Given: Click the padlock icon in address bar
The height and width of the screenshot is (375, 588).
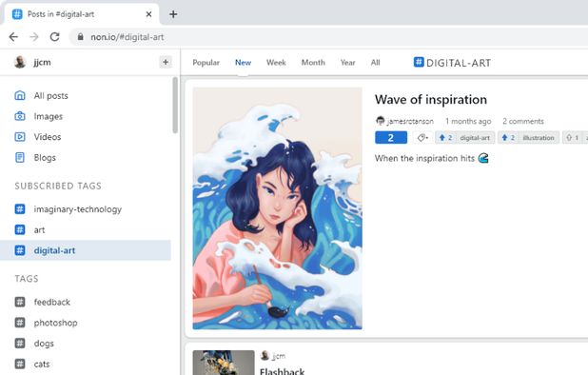Looking at the screenshot, I should [80, 37].
